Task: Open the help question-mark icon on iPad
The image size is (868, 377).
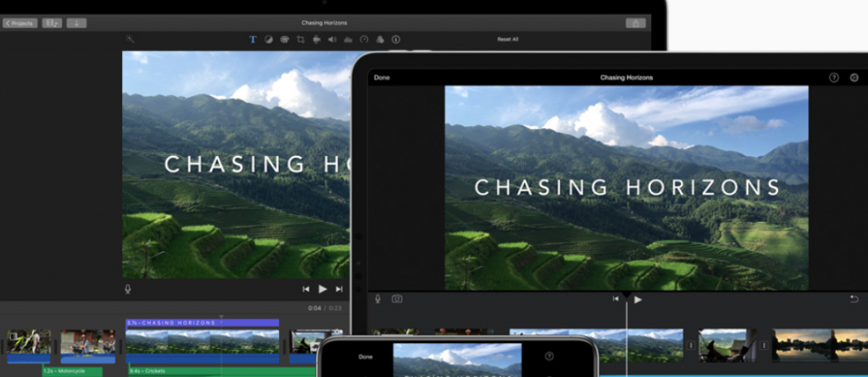Action: [834, 77]
